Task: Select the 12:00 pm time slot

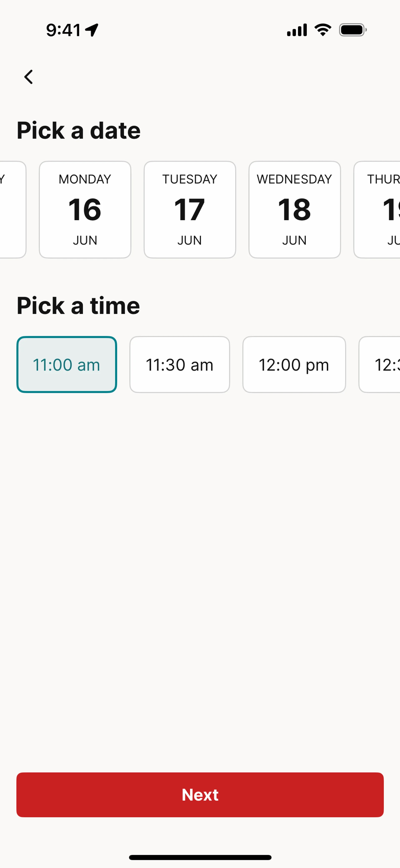Action: (x=294, y=365)
